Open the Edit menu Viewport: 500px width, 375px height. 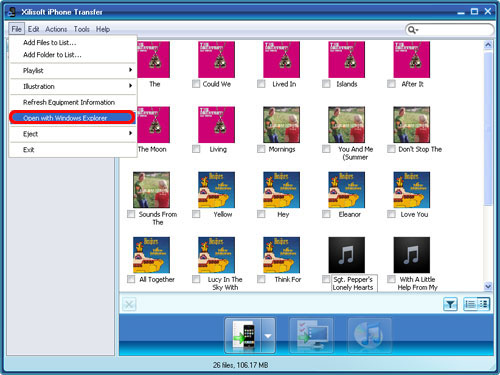[x=33, y=29]
